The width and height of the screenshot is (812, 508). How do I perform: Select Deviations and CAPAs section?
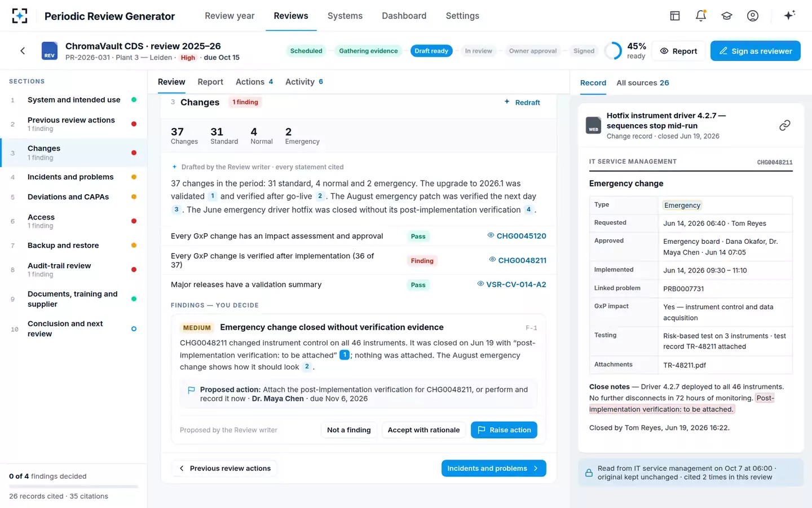[73, 197]
